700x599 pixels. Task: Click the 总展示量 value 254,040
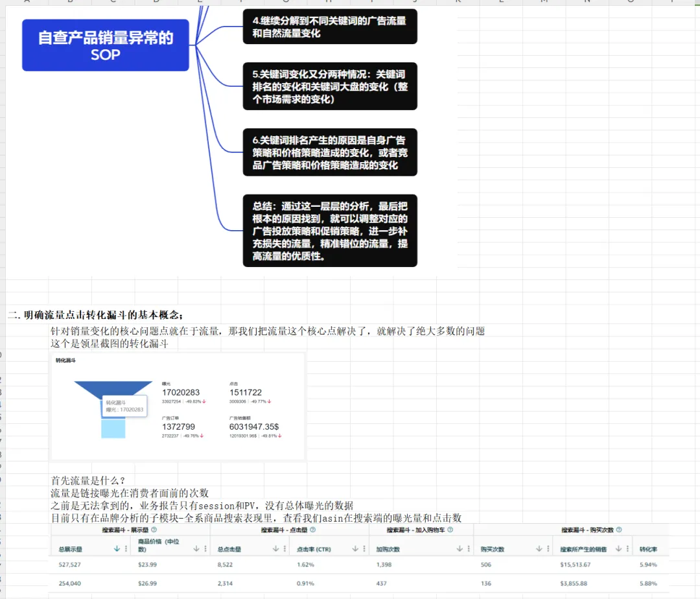[69, 583]
